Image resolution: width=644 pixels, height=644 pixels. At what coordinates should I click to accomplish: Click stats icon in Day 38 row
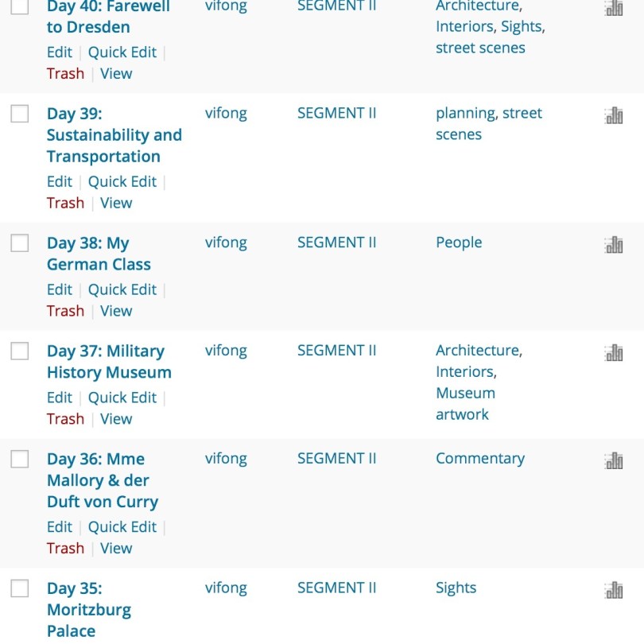(x=613, y=245)
